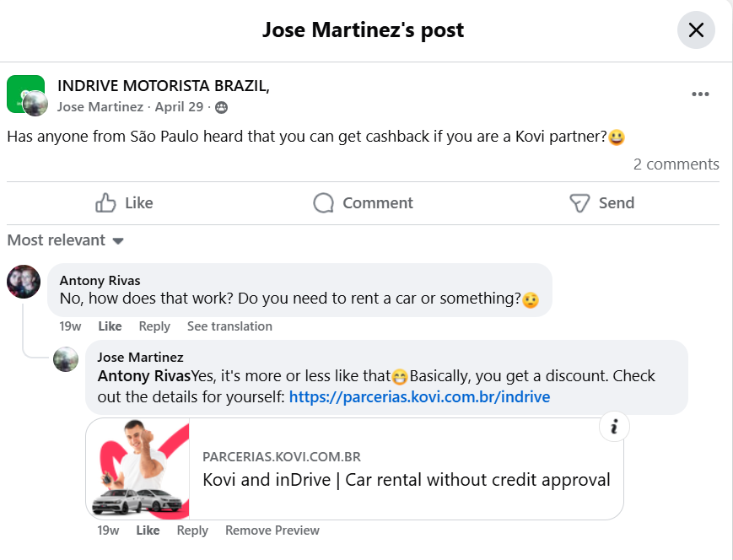Open Jose Martinez's avatar in the reply
This screenshot has width=733, height=560.
pos(66,359)
